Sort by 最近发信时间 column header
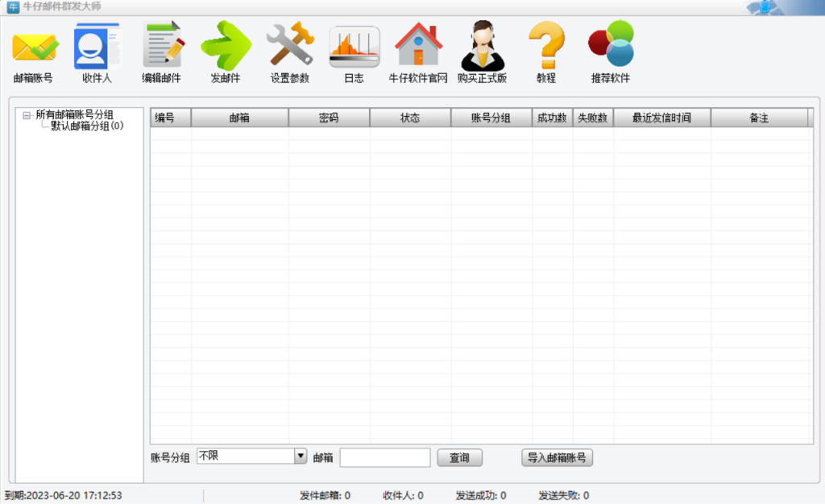The image size is (825, 504). 661,118
